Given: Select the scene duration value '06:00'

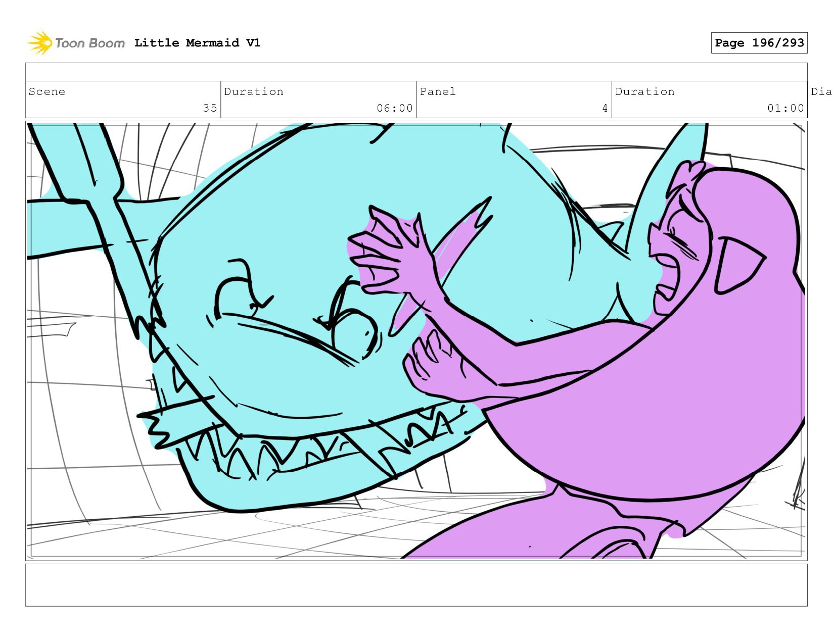Looking at the screenshot, I should coord(394,108).
